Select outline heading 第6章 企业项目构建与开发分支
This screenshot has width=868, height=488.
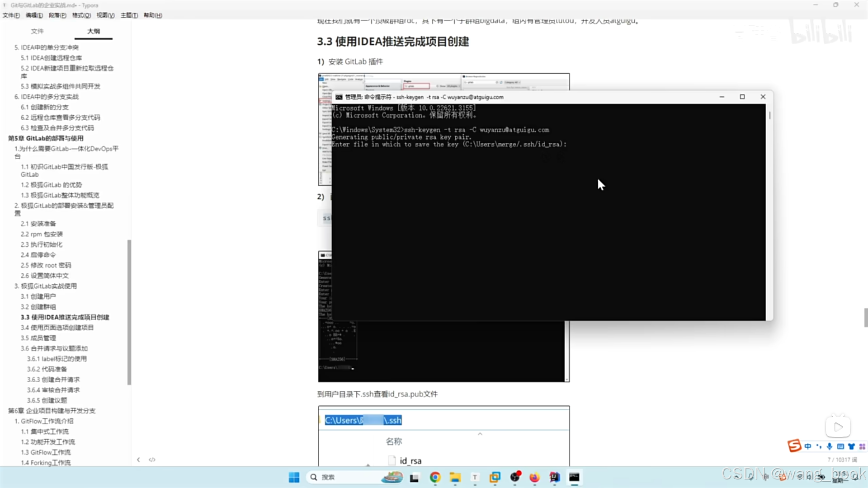[52, 411]
